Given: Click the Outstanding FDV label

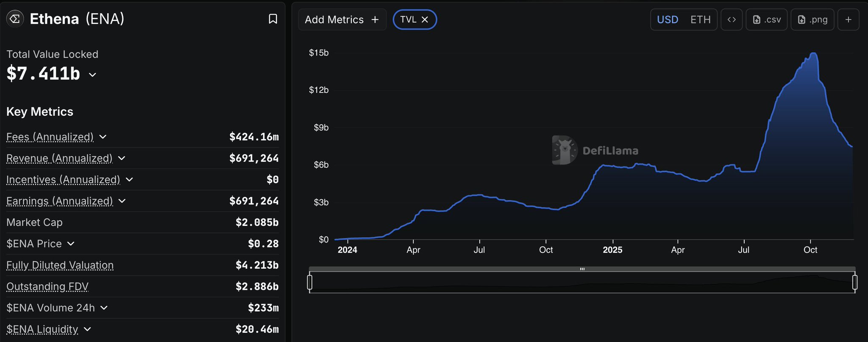Looking at the screenshot, I should coord(47,286).
